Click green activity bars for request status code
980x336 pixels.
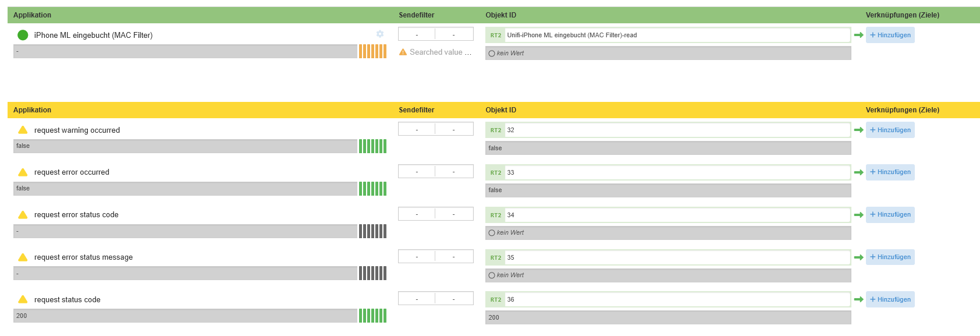pyautogui.click(x=372, y=316)
